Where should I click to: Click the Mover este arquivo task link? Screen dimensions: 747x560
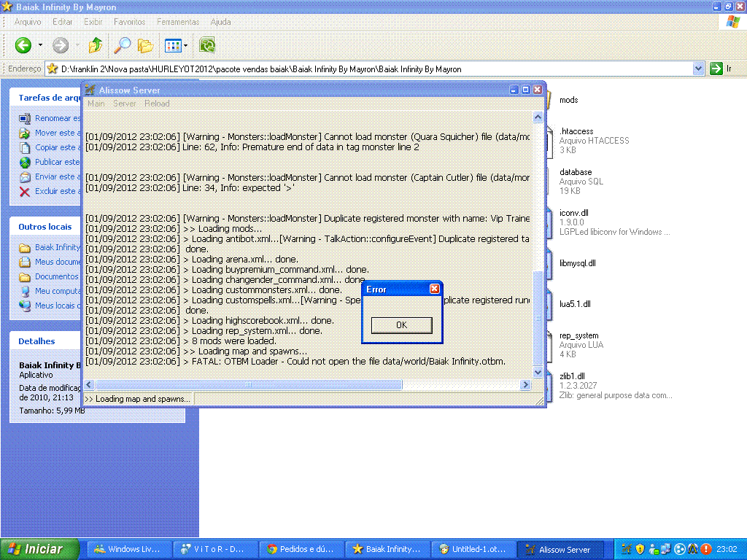(50, 133)
